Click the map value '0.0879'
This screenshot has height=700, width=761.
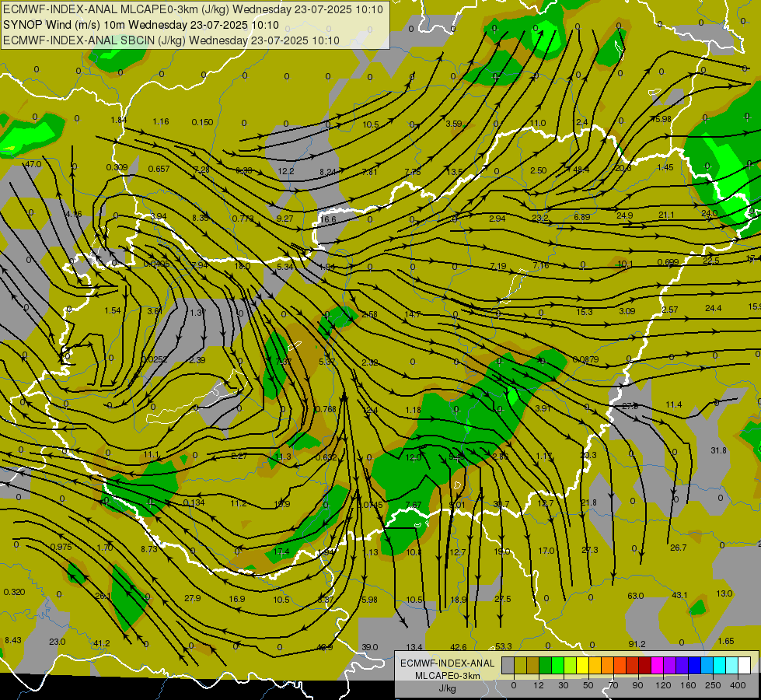click(x=585, y=359)
